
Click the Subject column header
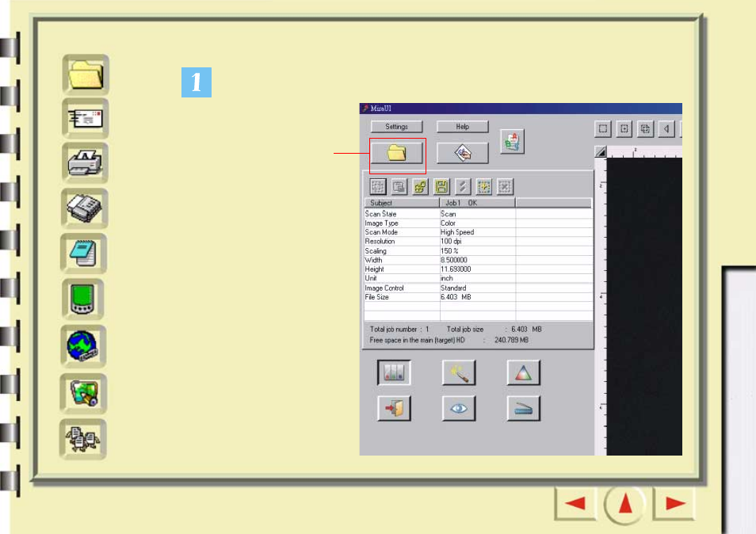click(402, 203)
